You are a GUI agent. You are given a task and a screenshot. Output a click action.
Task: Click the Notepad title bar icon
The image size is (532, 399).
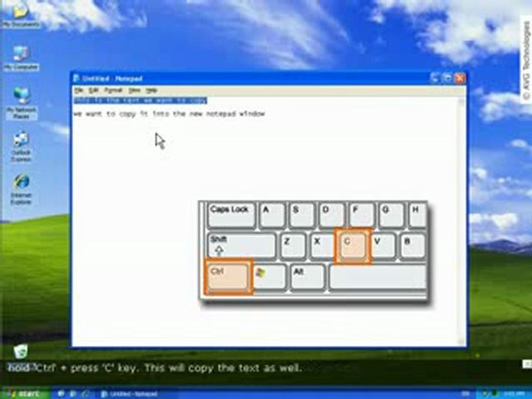pyautogui.click(x=76, y=79)
